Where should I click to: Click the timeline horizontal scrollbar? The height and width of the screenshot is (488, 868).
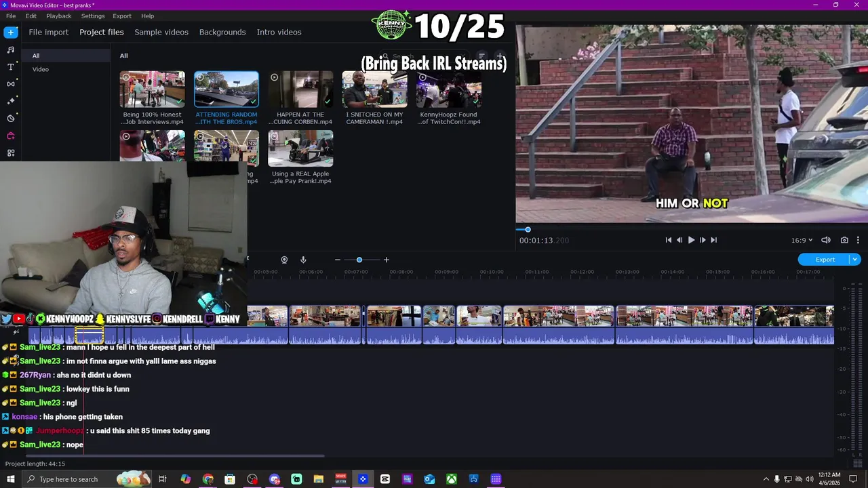175,455
